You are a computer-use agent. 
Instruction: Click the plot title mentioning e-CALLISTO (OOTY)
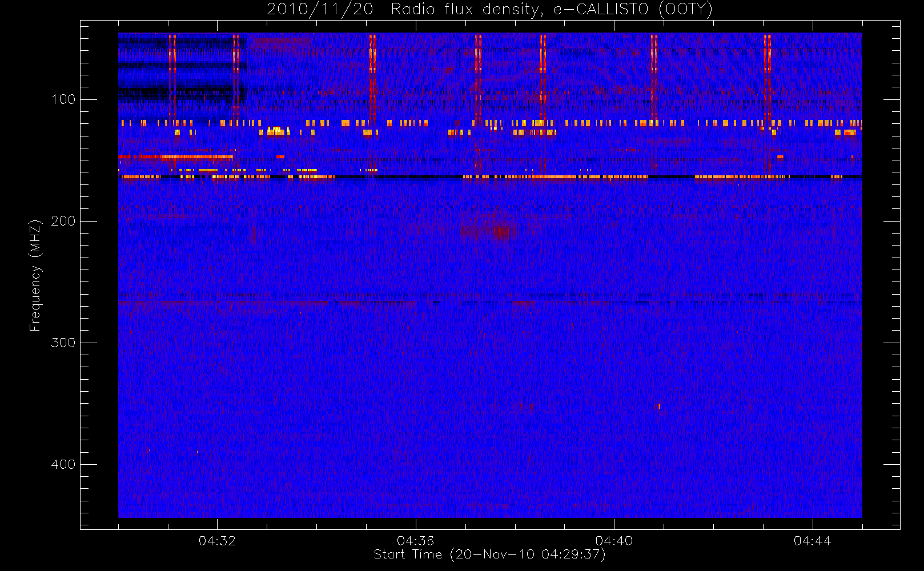(490, 10)
